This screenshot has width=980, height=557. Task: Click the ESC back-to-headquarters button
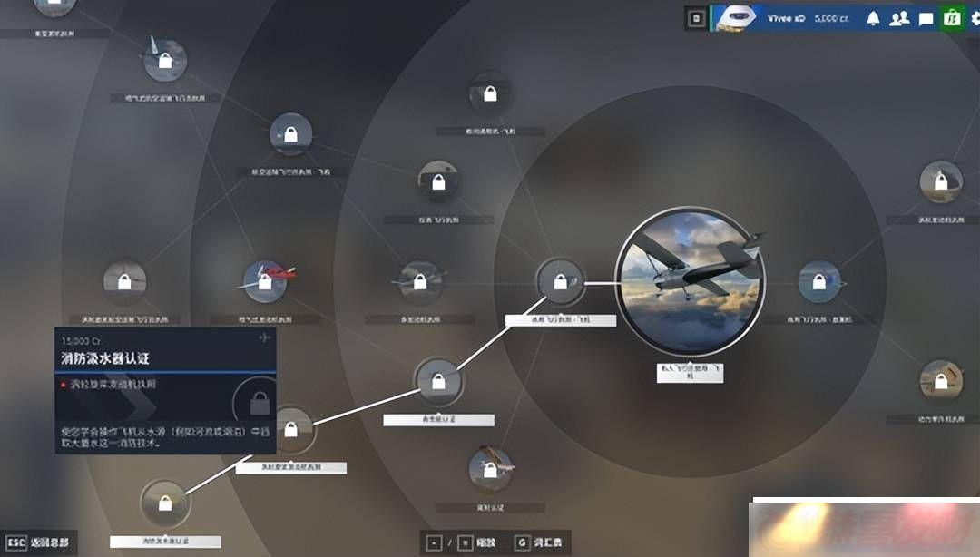pos(37,542)
